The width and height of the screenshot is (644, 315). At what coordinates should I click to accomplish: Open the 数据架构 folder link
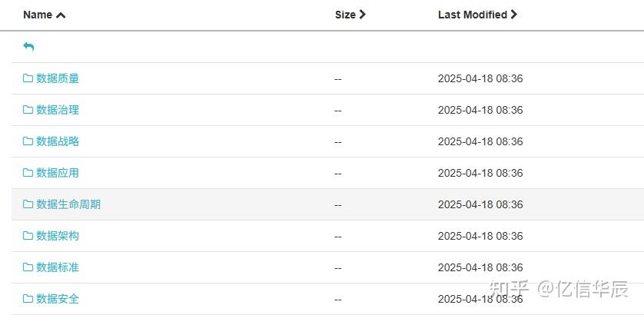point(58,236)
